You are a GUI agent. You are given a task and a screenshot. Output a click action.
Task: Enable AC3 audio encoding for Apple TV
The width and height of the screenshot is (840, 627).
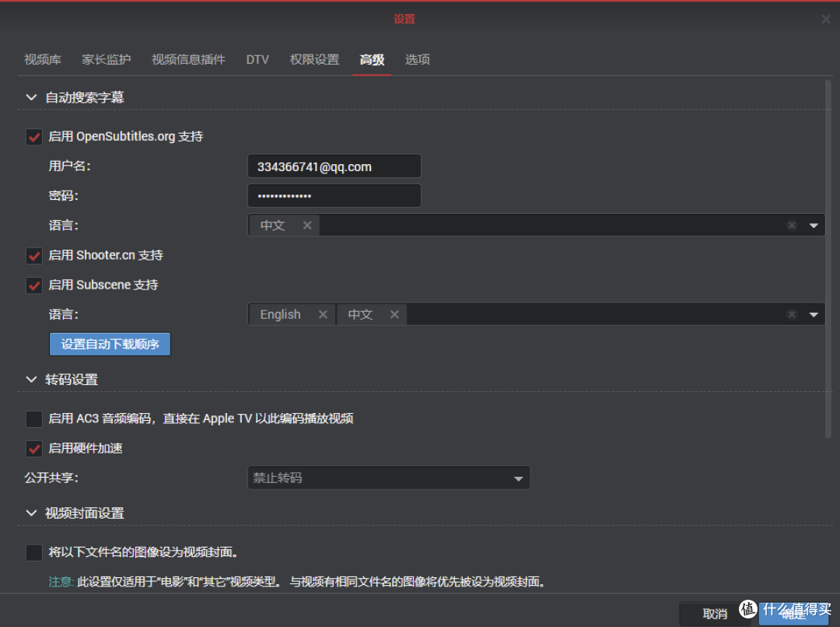point(34,419)
